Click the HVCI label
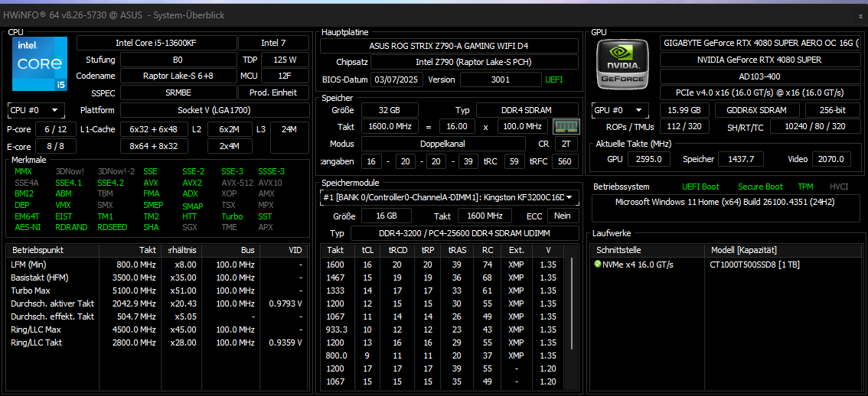 coord(839,187)
